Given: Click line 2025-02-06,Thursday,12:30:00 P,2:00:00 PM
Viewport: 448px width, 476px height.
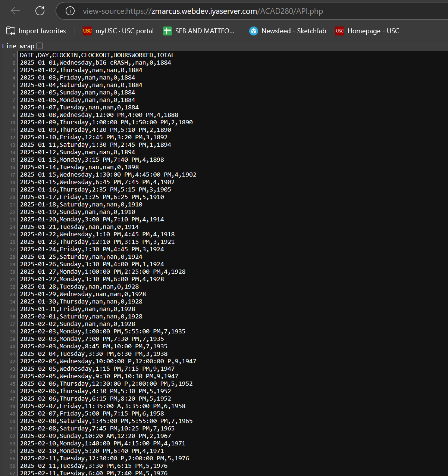Looking at the screenshot, I should click(106, 384).
